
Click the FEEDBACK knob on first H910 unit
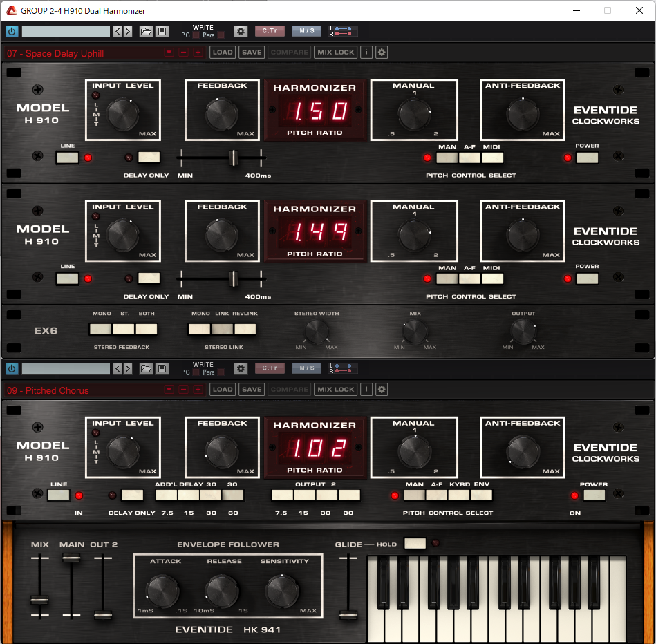coord(222,114)
